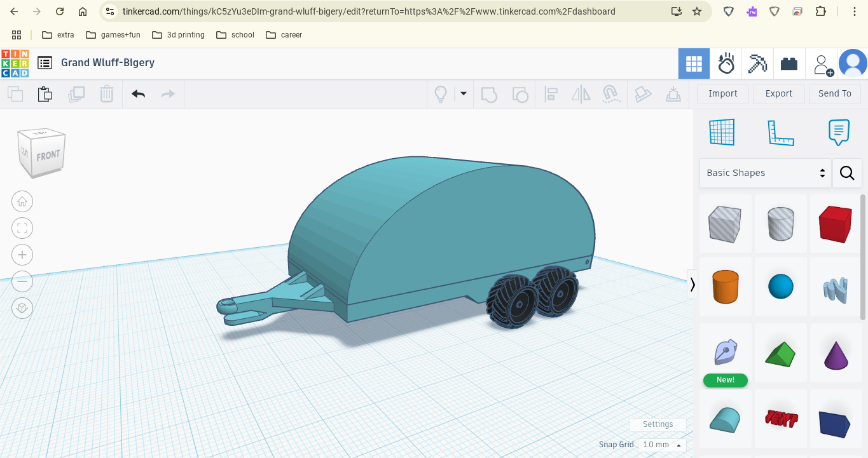Switch to orthographic view cube button
The height and width of the screenshot is (458, 868).
22,308
